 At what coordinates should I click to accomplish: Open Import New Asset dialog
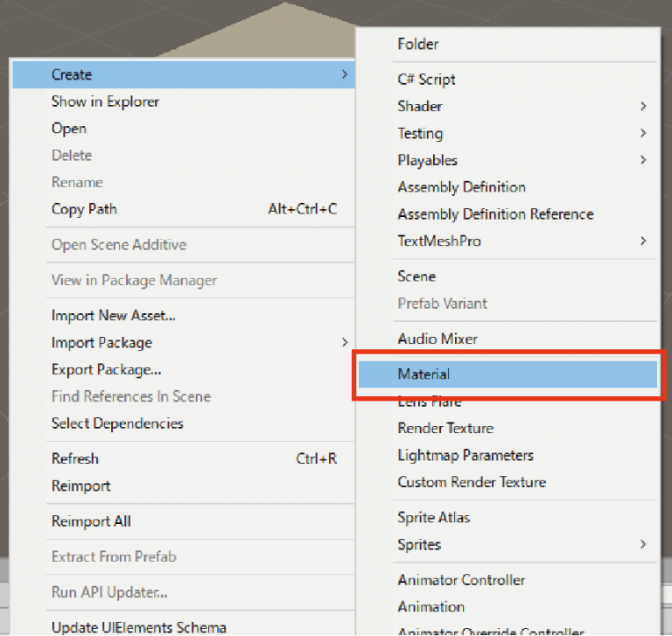pos(113,316)
